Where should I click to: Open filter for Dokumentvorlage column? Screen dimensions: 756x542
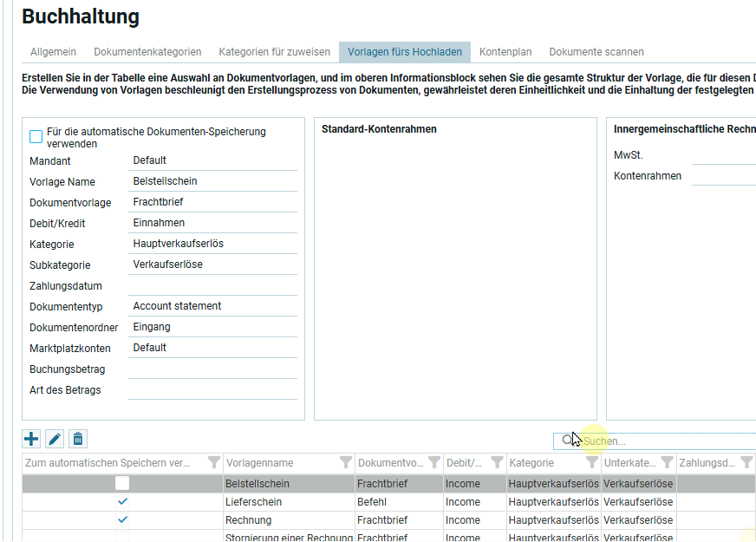433,463
